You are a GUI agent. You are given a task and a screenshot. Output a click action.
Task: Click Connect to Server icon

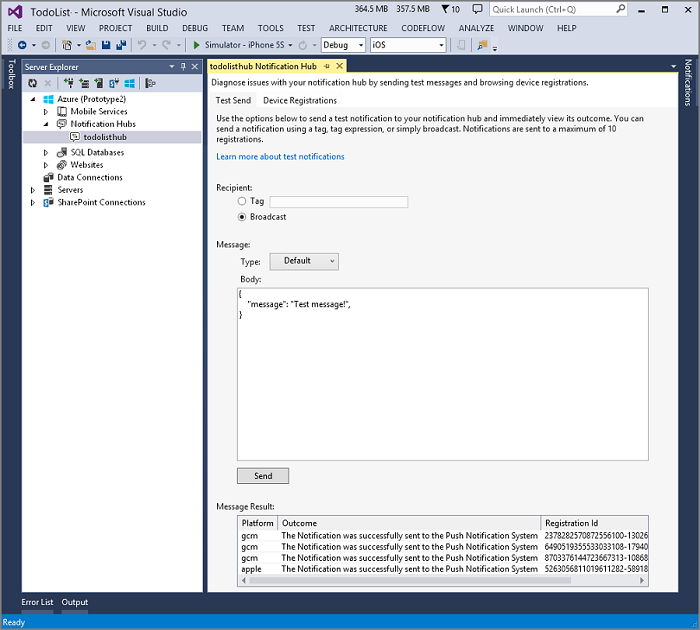click(83, 83)
